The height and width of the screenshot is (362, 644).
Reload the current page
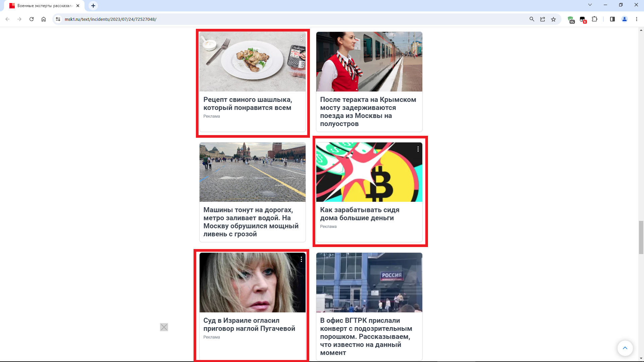pyautogui.click(x=32, y=19)
